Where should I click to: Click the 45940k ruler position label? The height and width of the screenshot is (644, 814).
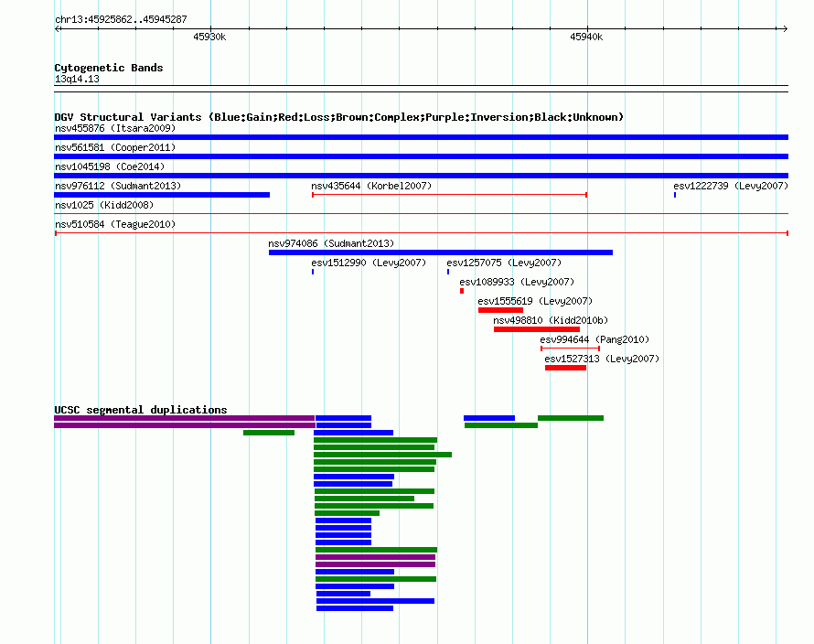tap(586, 37)
